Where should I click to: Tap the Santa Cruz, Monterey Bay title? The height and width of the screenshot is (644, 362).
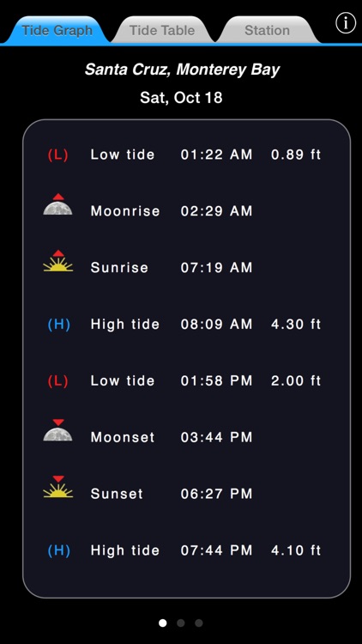coord(182,70)
